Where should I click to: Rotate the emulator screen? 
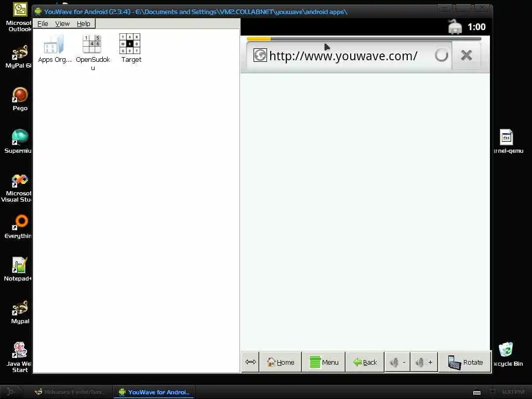click(x=465, y=362)
